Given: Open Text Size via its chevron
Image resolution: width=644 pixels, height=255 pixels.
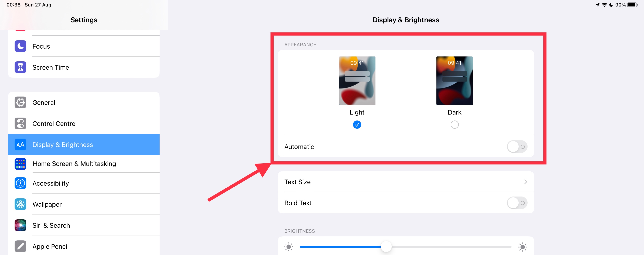Looking at the screenshot, I should point(526,182).
